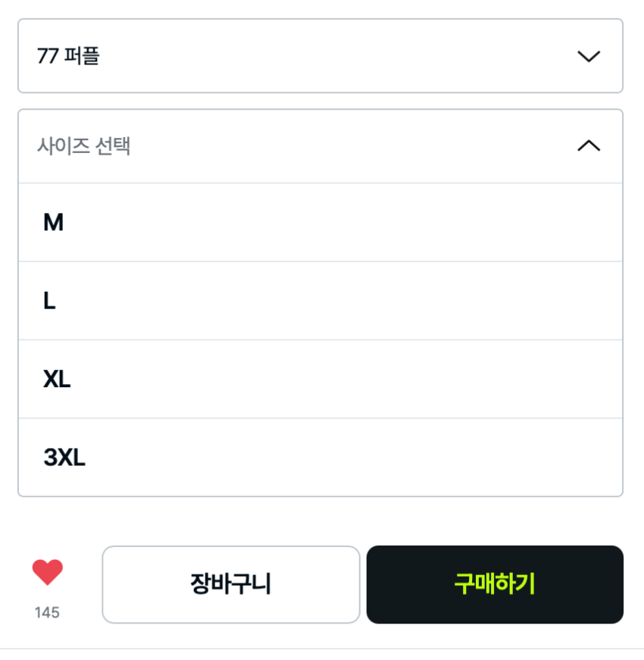Pick the 3XL row in size options

[320, 458]
